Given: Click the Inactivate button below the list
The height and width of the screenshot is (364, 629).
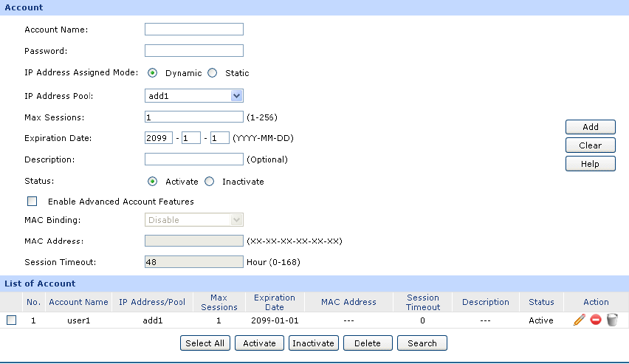Looking at the screenshot, I should click(x=313, y=343).
